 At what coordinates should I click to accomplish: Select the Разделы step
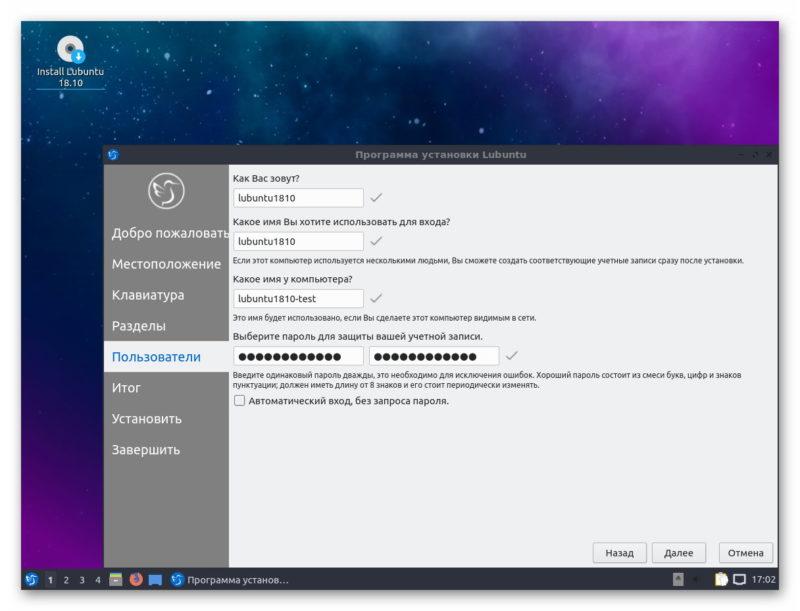[166, 326]
